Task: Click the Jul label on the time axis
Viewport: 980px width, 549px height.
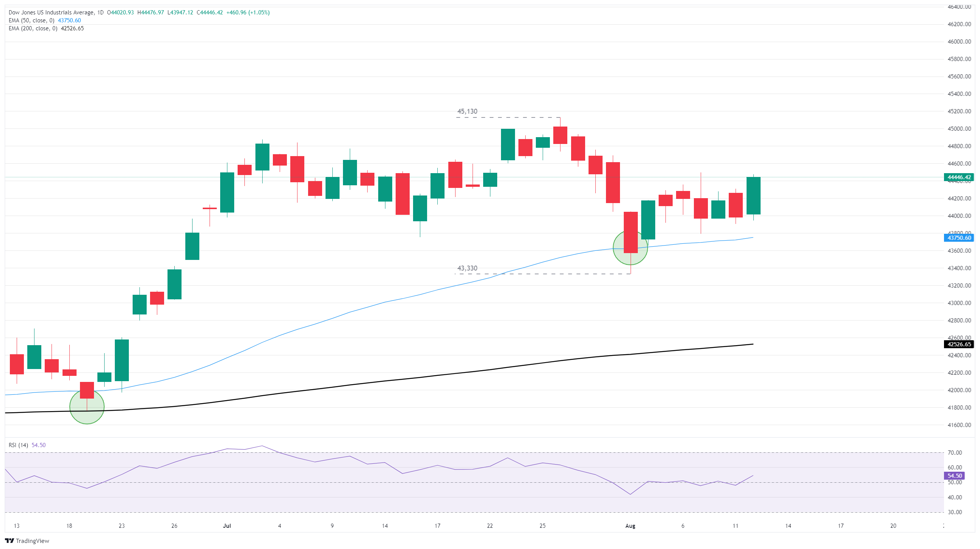Action: pos(227,526)
